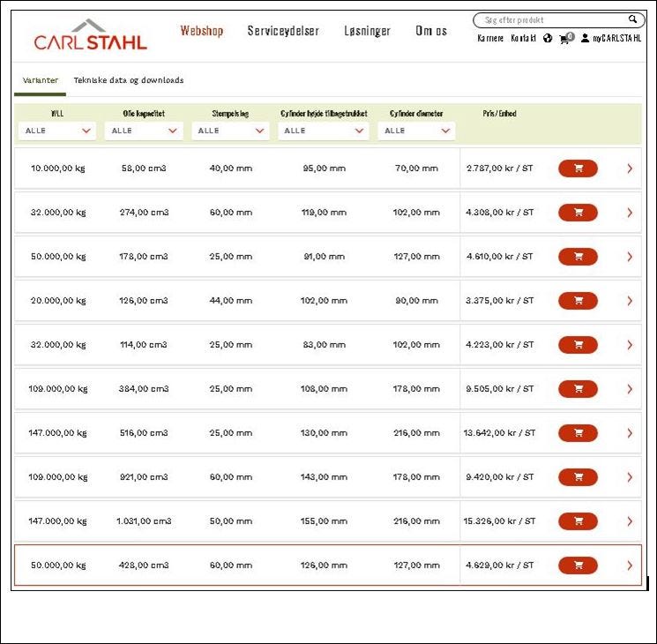Expand the WLL filter dropdown
The height and width of the screenshot is (644, 657).
click(57, 131)
